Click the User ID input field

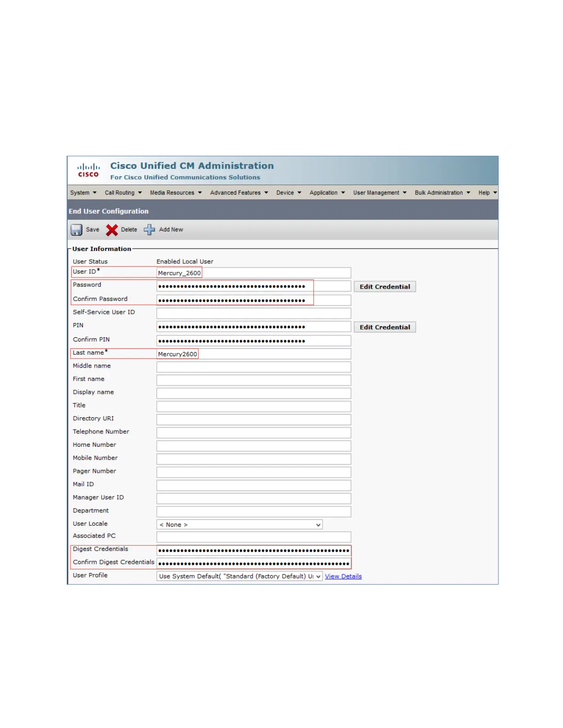click(254, 273)
